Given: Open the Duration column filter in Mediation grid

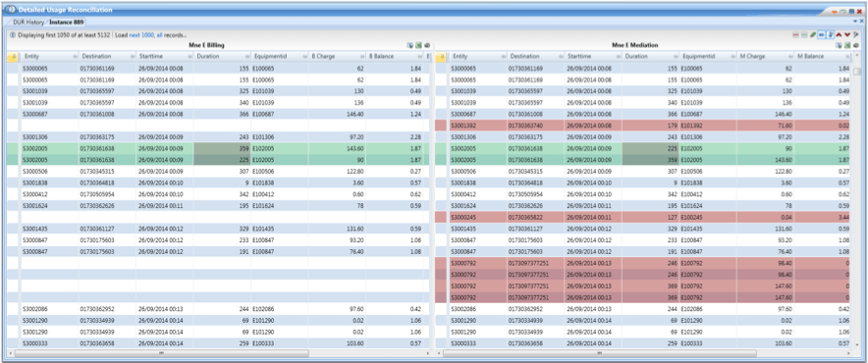Looking at the screenshot, I should click(x=675, y=57).
